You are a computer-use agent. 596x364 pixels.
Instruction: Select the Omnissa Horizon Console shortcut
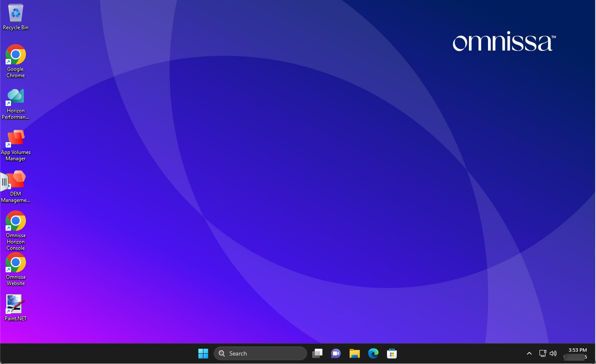(16, 228)
